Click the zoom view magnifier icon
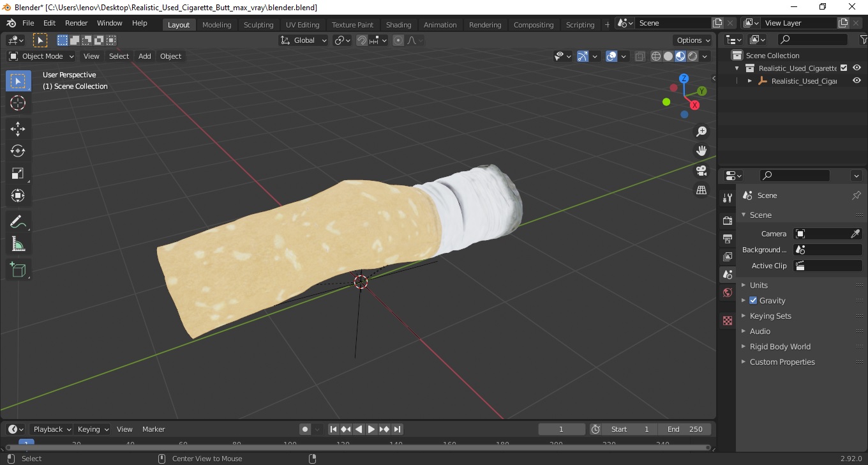Screen dimensions: 868x465 coord(701,132)
